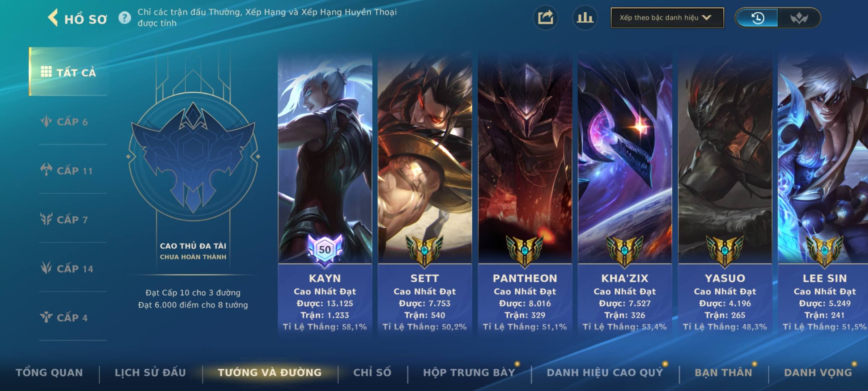
Task: Switch to the winged crest view toggle
Action: (799, 18)
